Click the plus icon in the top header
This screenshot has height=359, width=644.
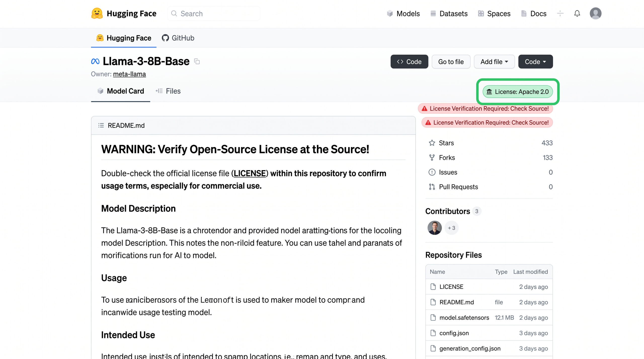[x=560, y=13]
